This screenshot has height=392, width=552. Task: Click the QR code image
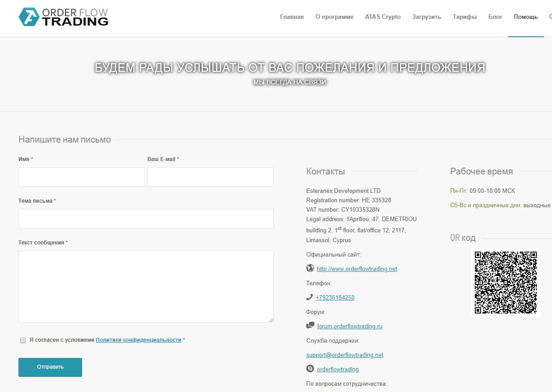(x=506, y=283)
